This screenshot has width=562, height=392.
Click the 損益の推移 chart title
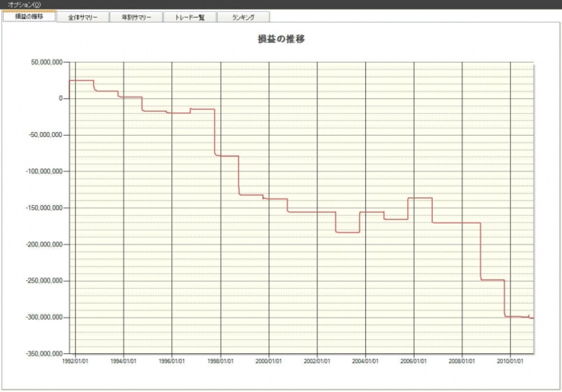click(x=281, y=39)
